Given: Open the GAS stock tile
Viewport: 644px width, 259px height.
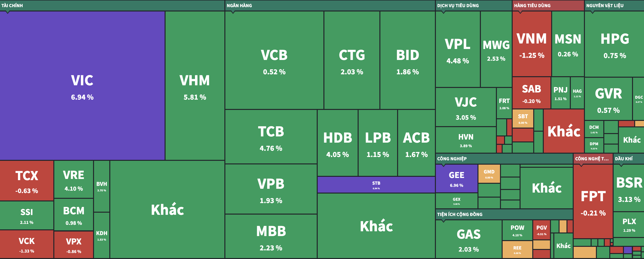Looking at the screenshot, I should (468, 239).
